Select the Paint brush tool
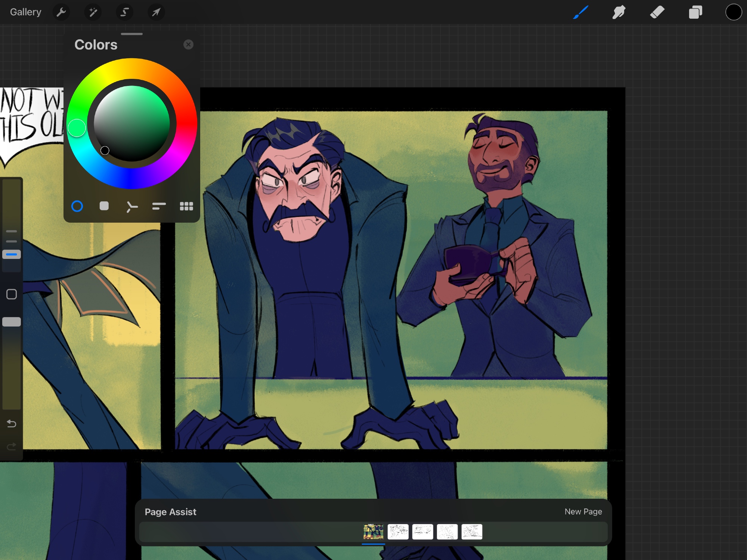Viewport: 747px width, 560px height. pyautogui.click(x=581, y=12)
